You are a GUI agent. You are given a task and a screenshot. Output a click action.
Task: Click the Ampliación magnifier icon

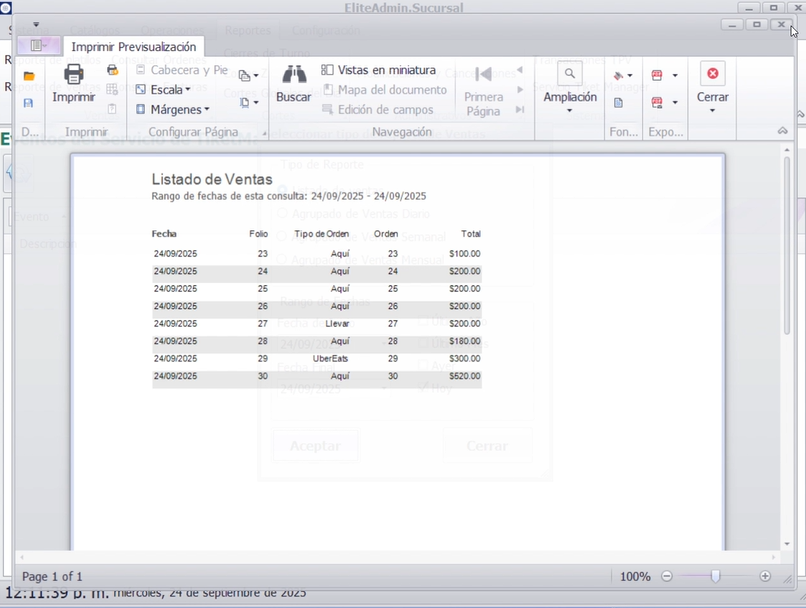click(x=569, y=74)
